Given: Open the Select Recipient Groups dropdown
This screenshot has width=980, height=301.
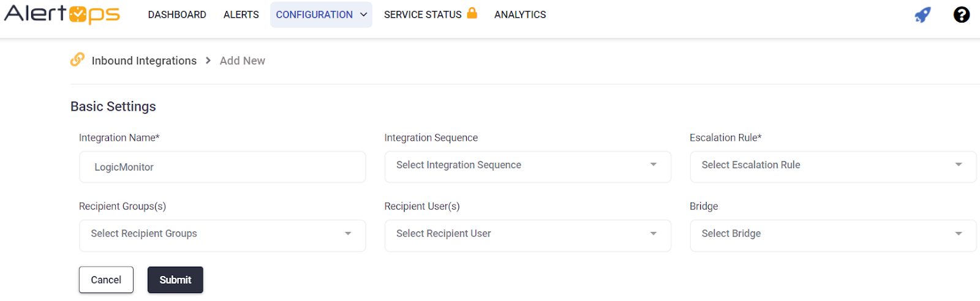Looking at the screenshot, I should click(222, 234).
